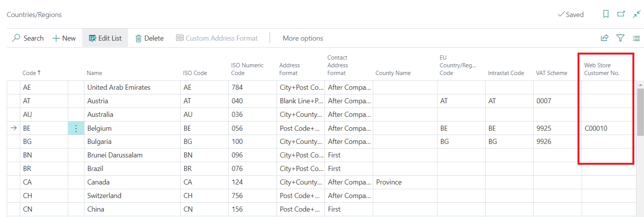Click the Search magnifier icon

pos(16,38)
